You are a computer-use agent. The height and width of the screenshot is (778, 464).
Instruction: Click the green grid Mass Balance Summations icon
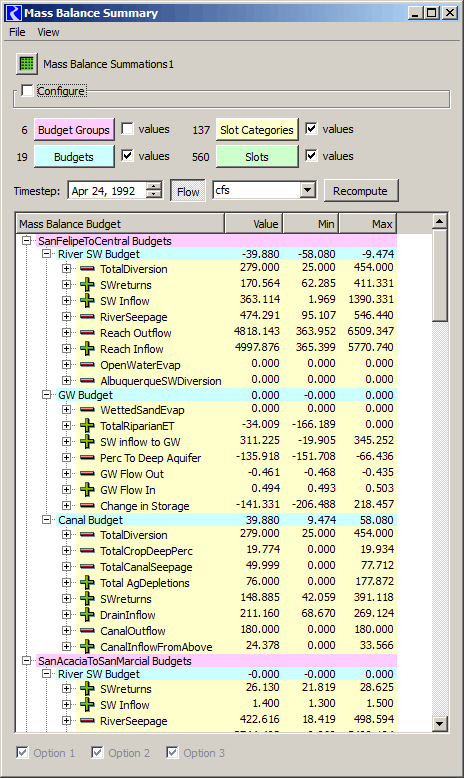click(x=27, y=64)
